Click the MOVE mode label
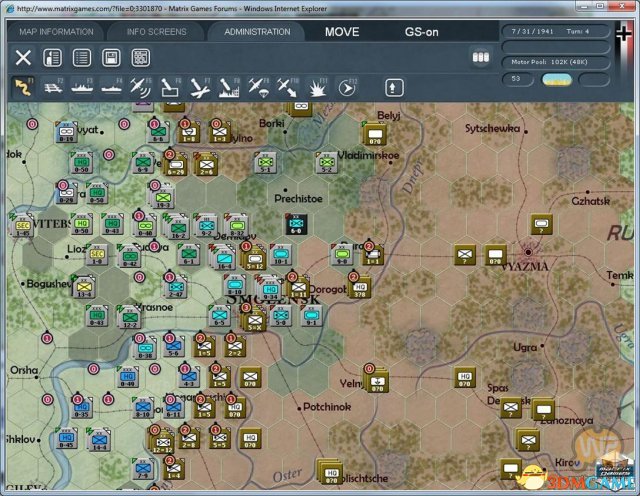 pos(342,32)
